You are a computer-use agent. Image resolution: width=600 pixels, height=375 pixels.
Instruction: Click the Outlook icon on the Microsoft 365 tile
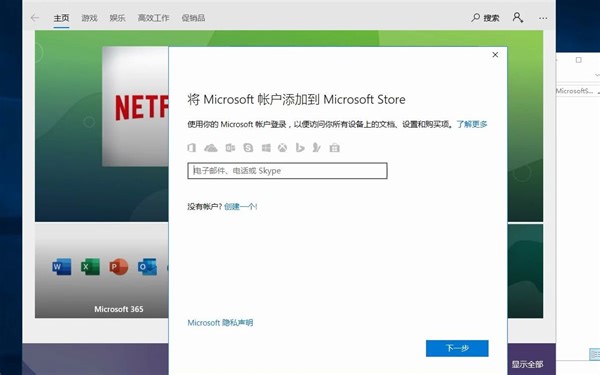tap(147, 267)
